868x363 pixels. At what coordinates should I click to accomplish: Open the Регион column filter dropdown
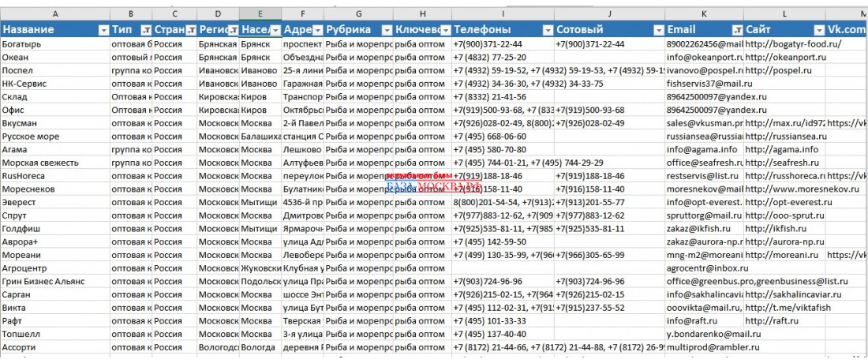233,30
